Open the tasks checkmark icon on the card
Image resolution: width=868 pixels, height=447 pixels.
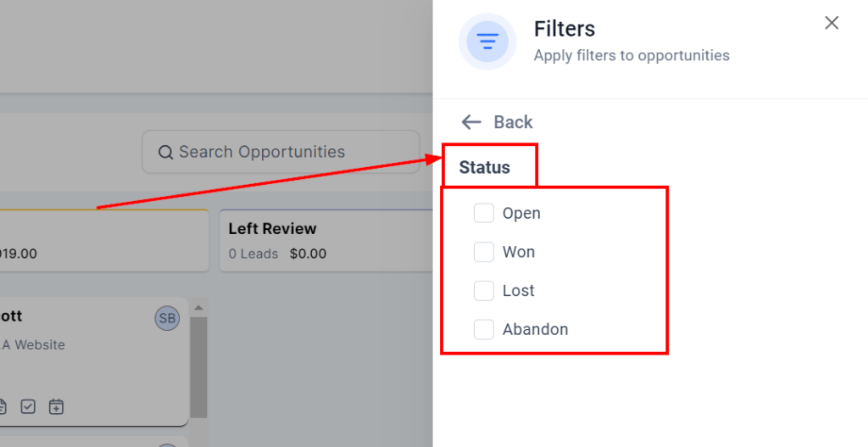tap(28, 407)
